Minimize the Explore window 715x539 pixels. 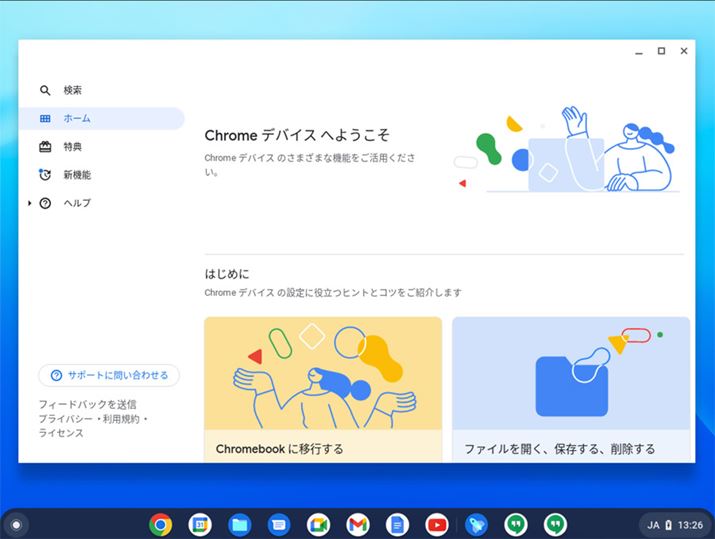tap(639, 51)
